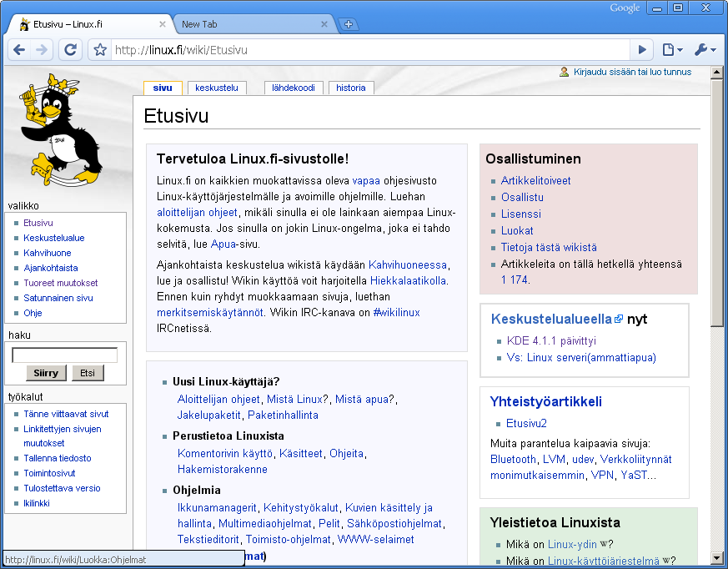Click the haku search text field

[64, 355]
